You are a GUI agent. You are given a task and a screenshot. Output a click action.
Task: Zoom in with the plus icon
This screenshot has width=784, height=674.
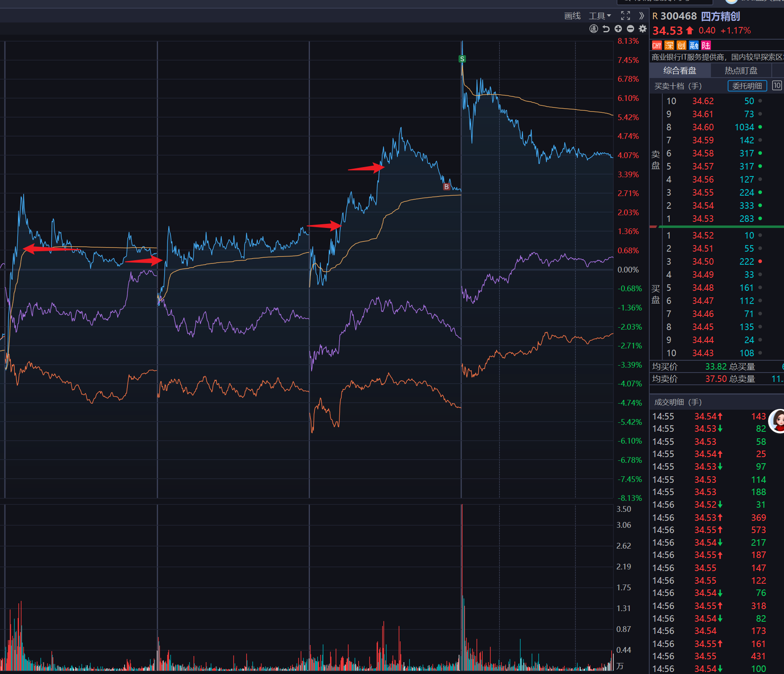click(x=618, y=29)
